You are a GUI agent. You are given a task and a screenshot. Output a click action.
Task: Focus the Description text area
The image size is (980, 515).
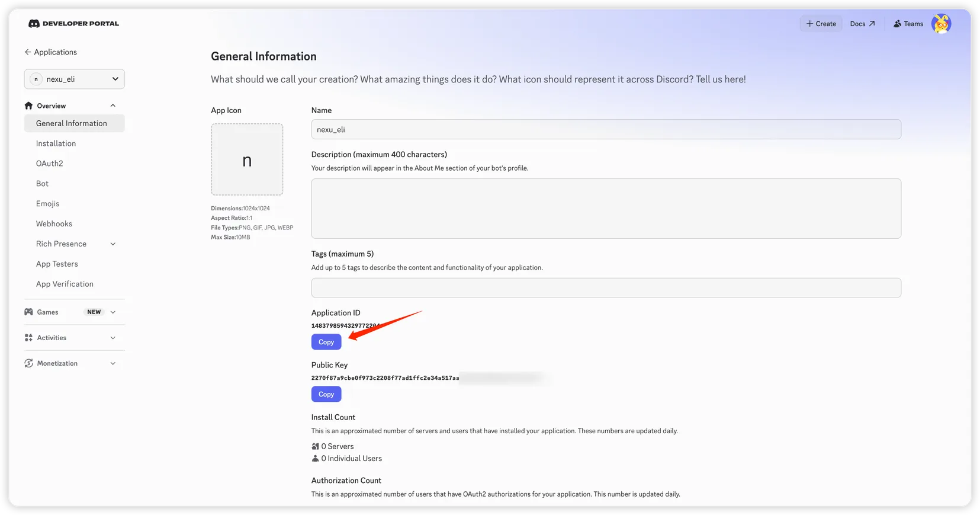[x=606, y=209]
